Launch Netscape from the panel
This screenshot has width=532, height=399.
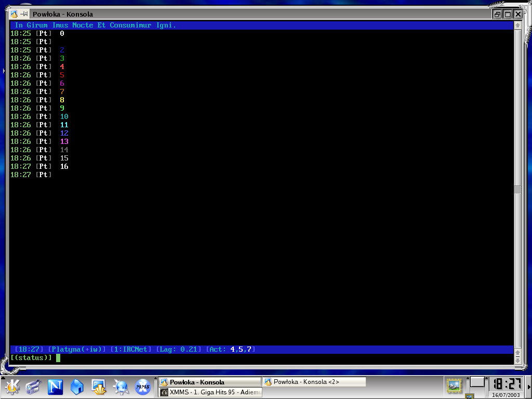(55, 387)
